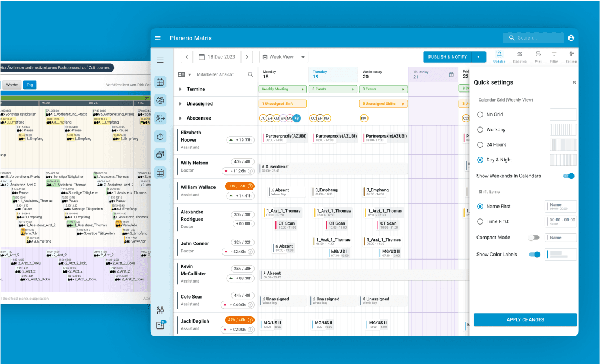Image resolution: width=600 pixels, height=364 pixels.
Task: Click the employee search magnifier icon
Action: [250, 74]
